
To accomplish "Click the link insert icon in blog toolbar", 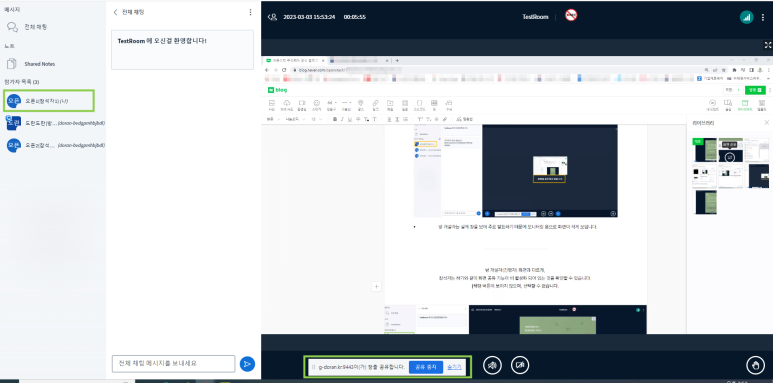I will [x=375, y=104].
